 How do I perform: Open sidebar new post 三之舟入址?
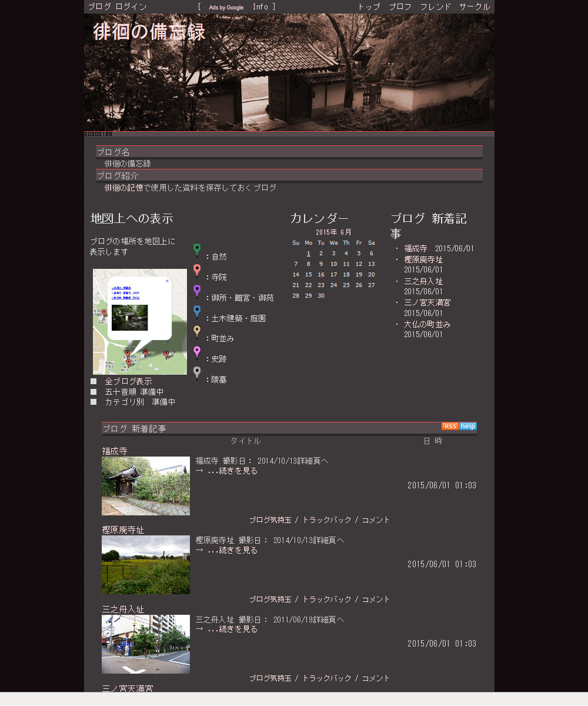point(423,281)
